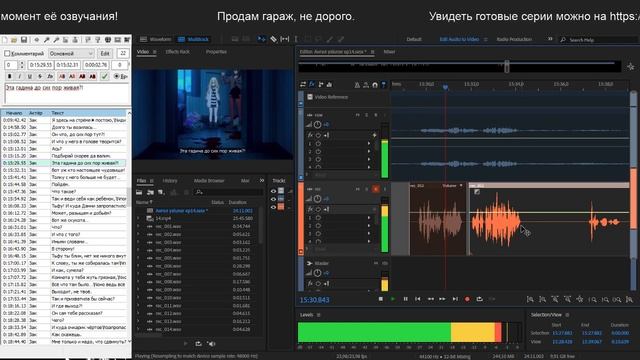Select the Time Selection tool

(296, 39)
